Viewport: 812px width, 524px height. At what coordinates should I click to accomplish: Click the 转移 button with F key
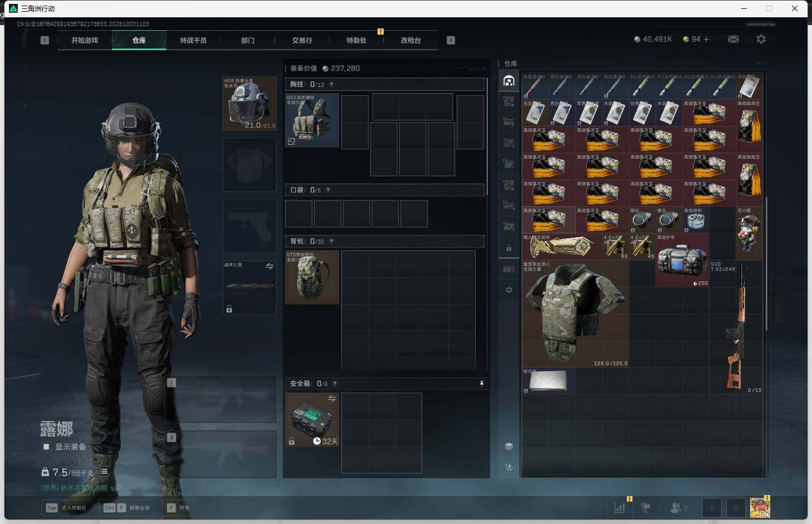pos(179,508)
